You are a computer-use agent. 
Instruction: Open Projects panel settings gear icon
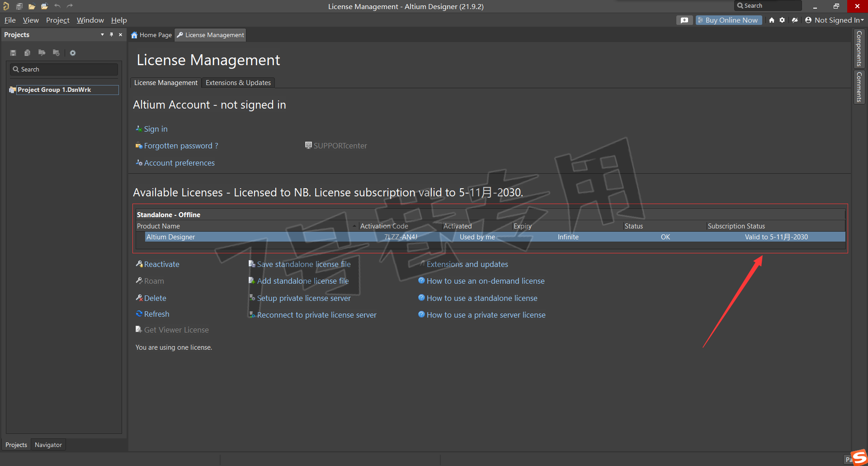[x=73, y=53]
